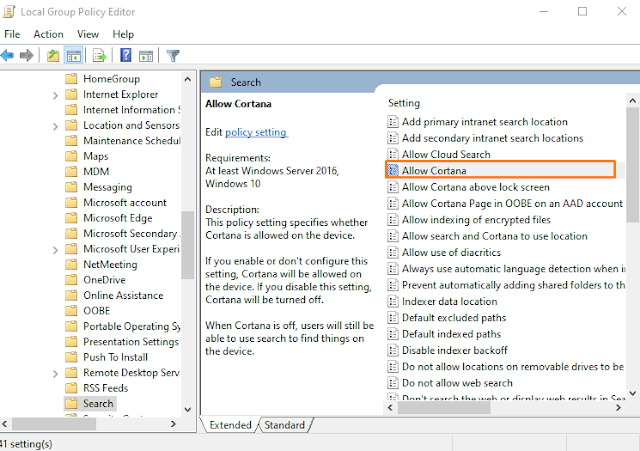Image resolution: width=640 pixels, height=451 pixels.
Task: Click the Forward arrow toolbar icon
Action: [27, 55]
